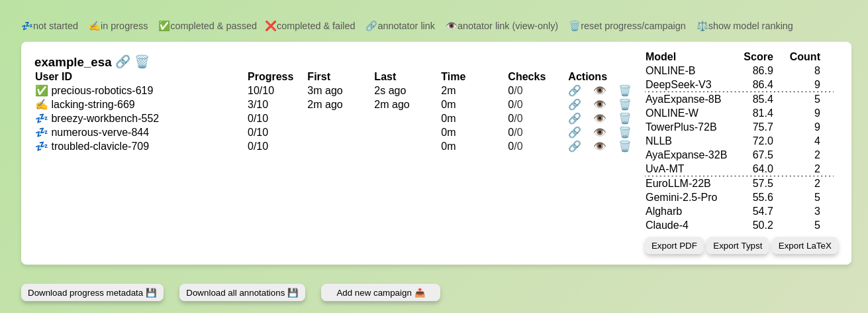Image resolution: width=868 pixels, height=313 pixels.
Task: Open view-only link for precious-robotics-619
Action: coord(600,91)
